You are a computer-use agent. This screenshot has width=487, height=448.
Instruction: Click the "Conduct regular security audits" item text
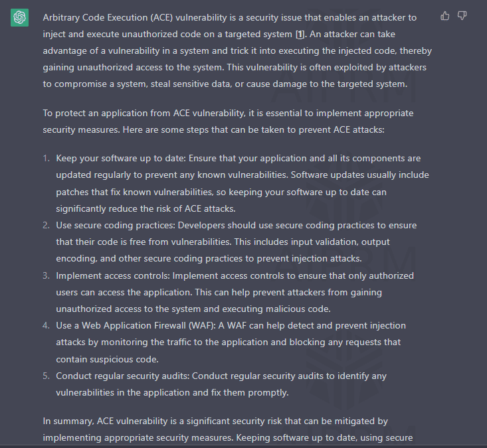[x=122, y=376]
